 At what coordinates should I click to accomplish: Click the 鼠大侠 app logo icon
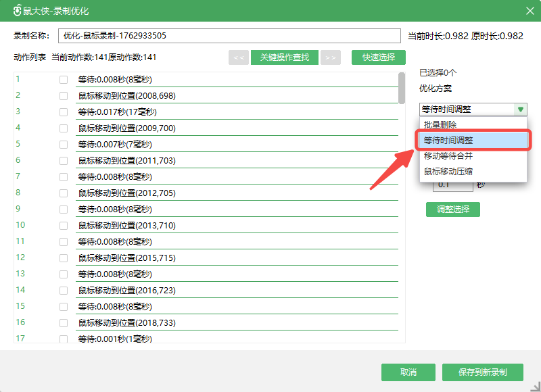pos(18,11)
